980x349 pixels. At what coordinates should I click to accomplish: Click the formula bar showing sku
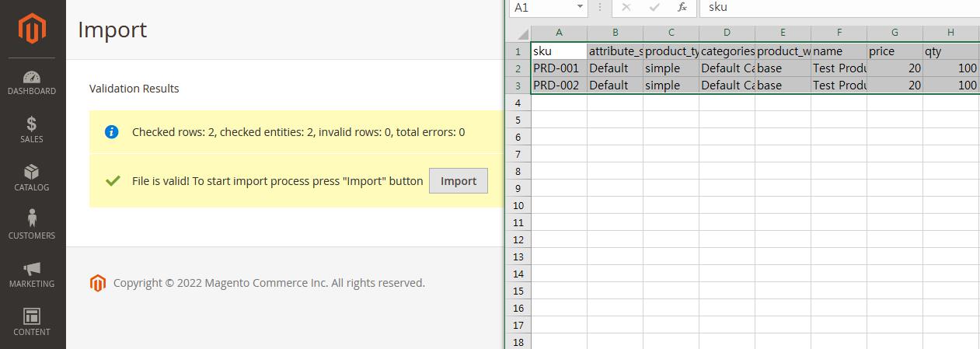point(839,7)
